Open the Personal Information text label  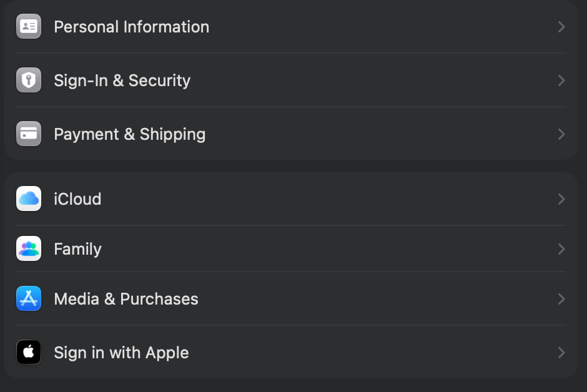(x=131, y=27)
